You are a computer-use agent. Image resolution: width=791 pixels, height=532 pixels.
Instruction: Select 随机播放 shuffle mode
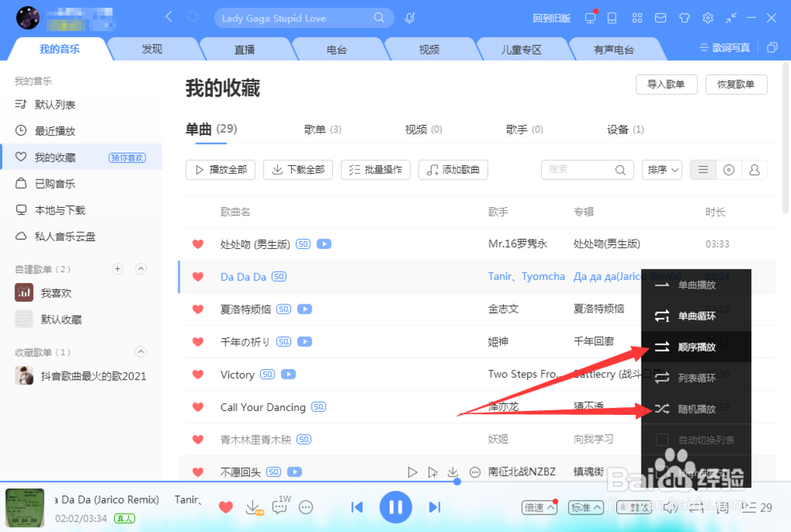696,409
